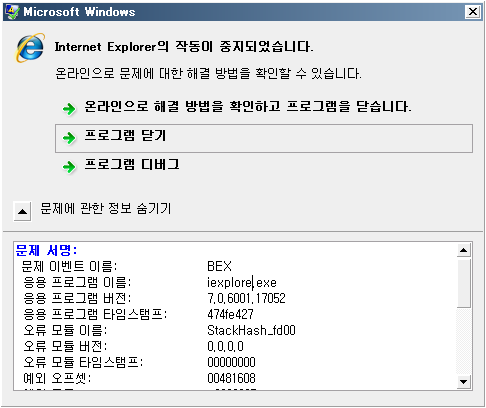Click the exception offset value 00481608

point(231,378)
